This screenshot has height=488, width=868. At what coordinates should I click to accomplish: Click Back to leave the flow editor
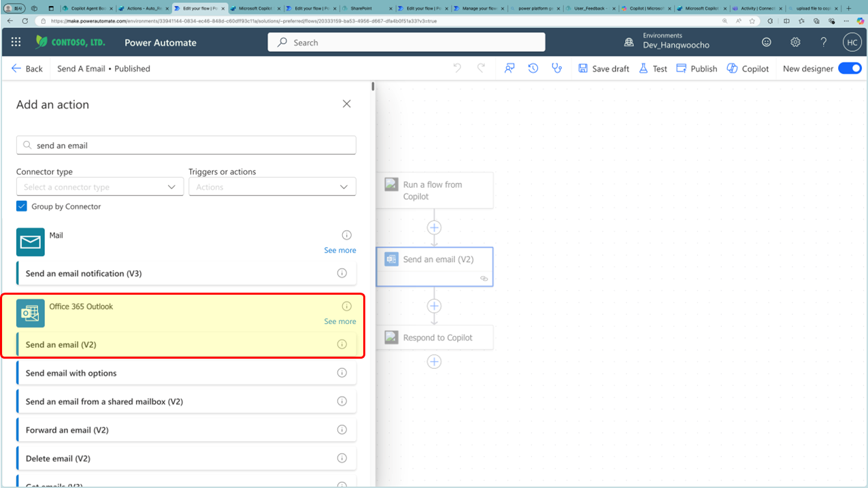pos(27,69)
